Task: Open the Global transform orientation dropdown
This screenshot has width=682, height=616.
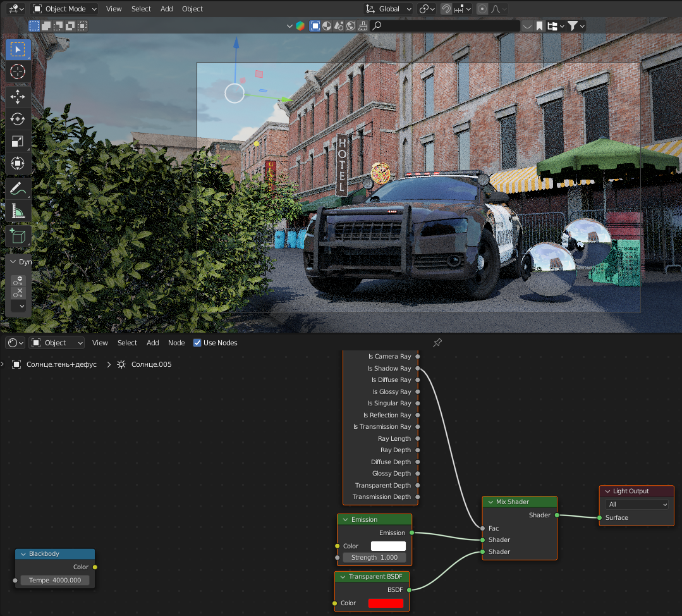Action: point(389,9)
